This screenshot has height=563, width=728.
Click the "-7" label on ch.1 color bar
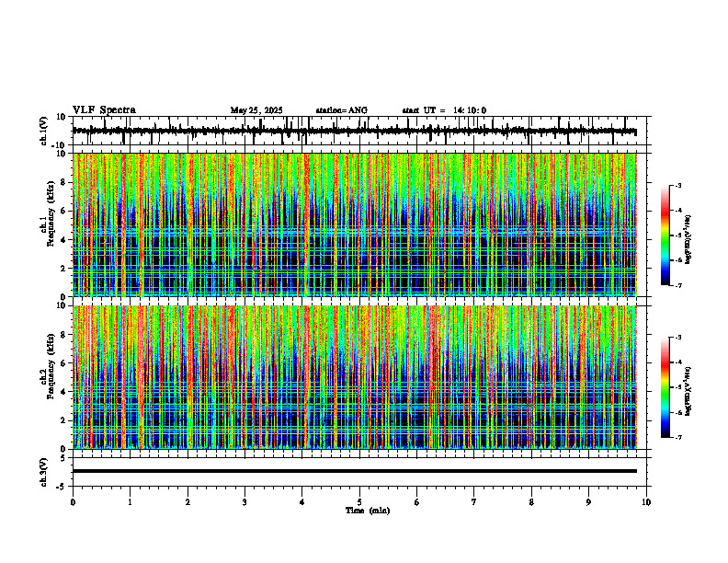pos(677,285)
